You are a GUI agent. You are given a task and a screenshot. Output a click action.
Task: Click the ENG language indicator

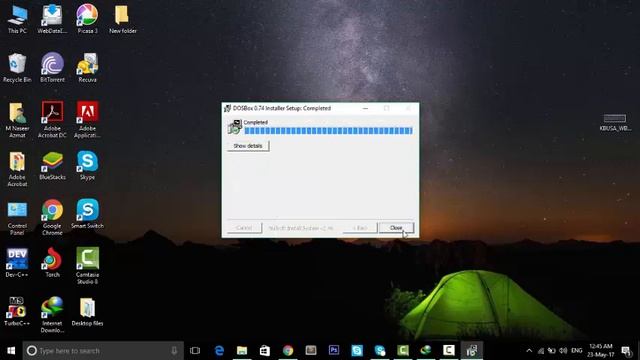click(577, 351)
